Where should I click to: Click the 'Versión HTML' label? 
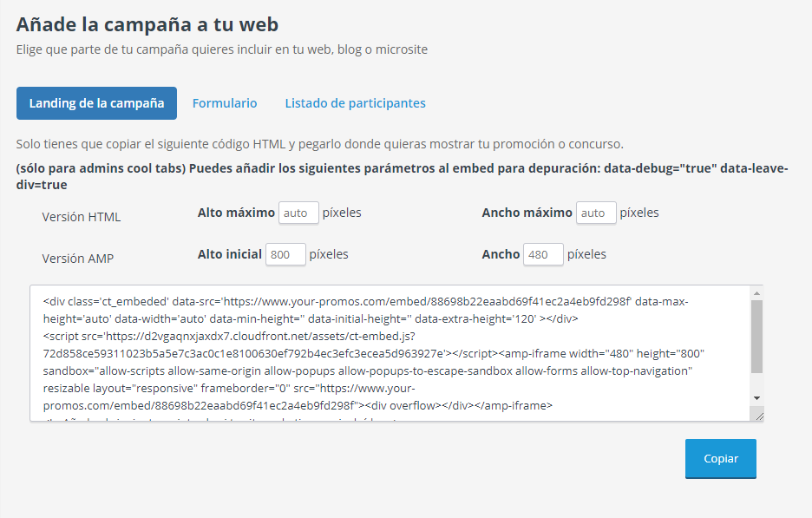82,217
